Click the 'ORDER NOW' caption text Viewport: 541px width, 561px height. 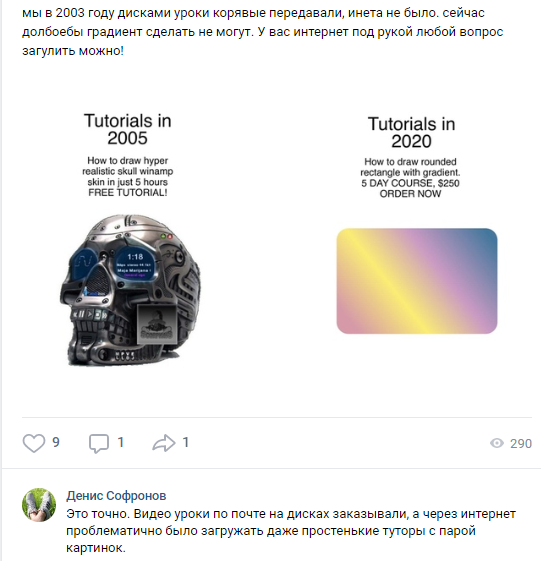(410, 194)
